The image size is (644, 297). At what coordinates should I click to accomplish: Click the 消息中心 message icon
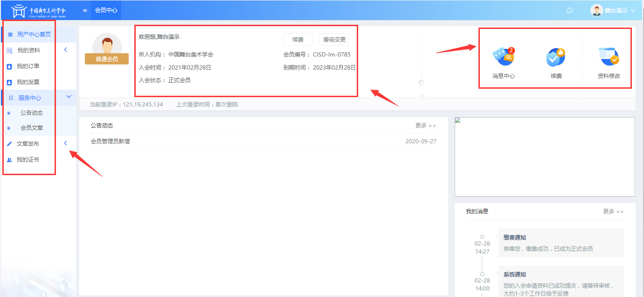[503, 57]
